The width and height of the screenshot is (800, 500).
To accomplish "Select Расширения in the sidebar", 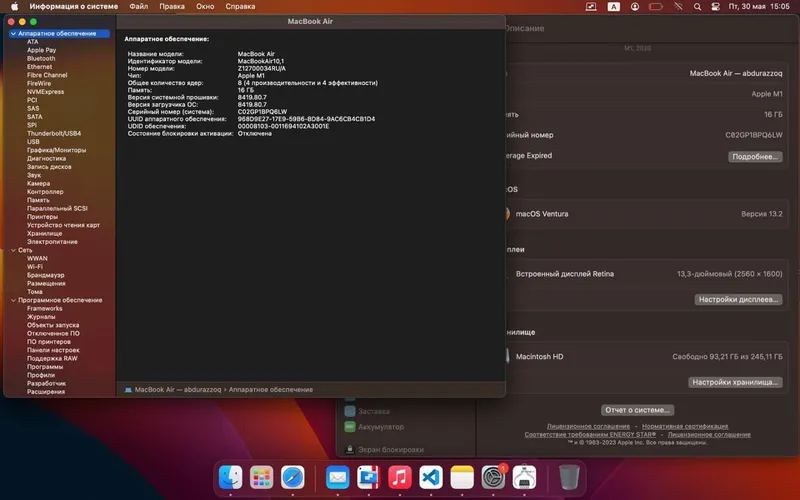I will [46, 392].
